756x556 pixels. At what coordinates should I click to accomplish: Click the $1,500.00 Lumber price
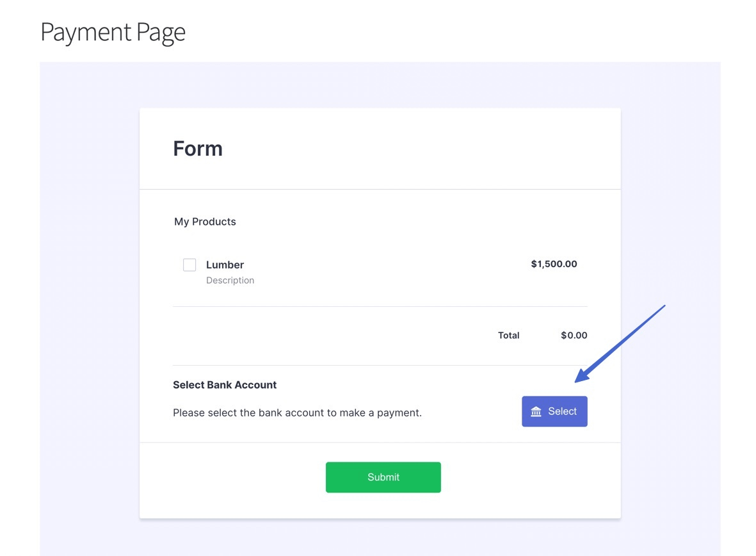tap(554, 264)
